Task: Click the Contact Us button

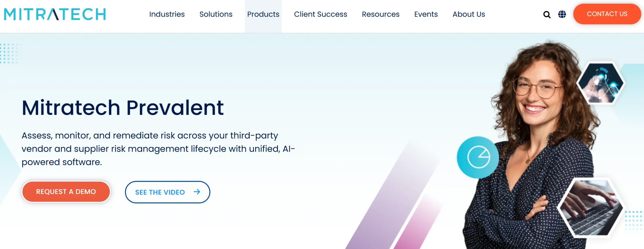Action: coord(607,14)
